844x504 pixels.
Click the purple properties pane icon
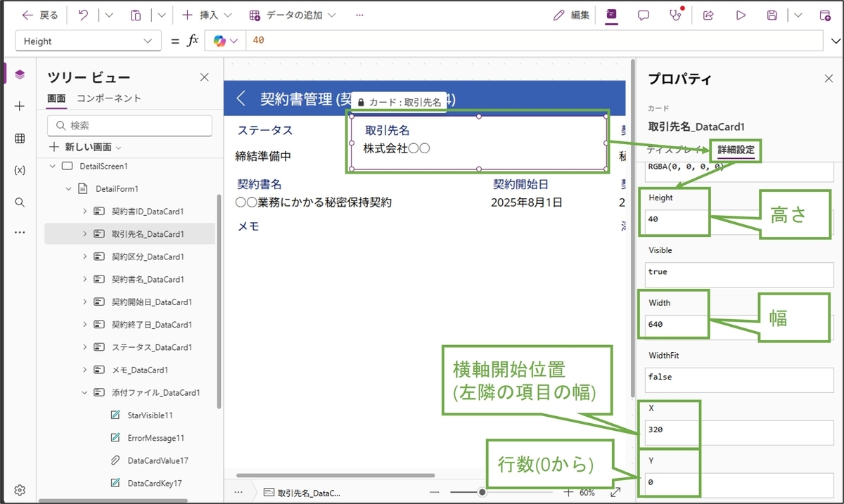tap(612, 15)
